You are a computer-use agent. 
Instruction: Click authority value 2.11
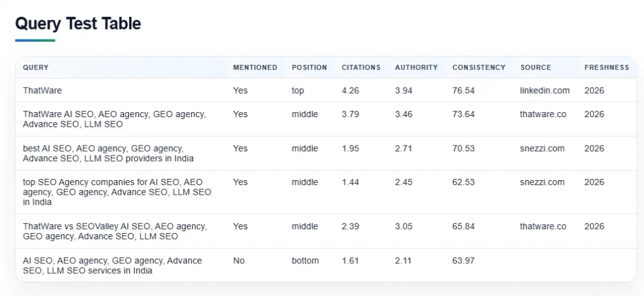click(x=404, y=261)
